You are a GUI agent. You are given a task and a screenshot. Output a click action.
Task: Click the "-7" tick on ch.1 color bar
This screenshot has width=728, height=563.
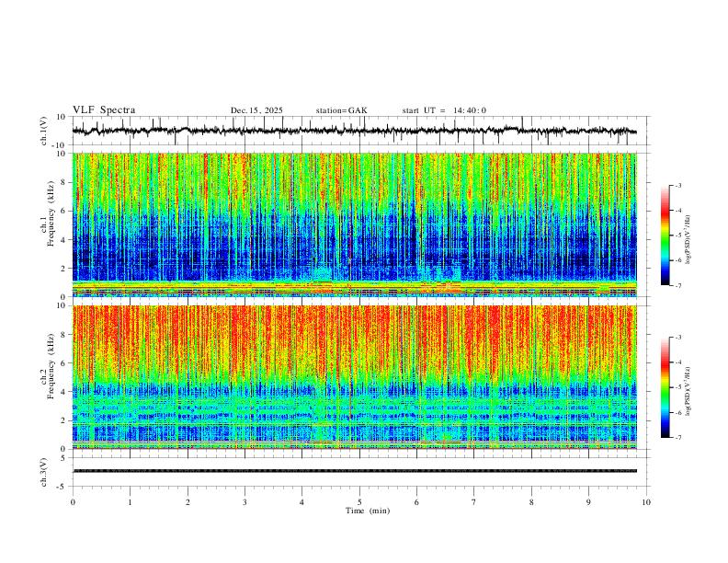tap(678, 286)
